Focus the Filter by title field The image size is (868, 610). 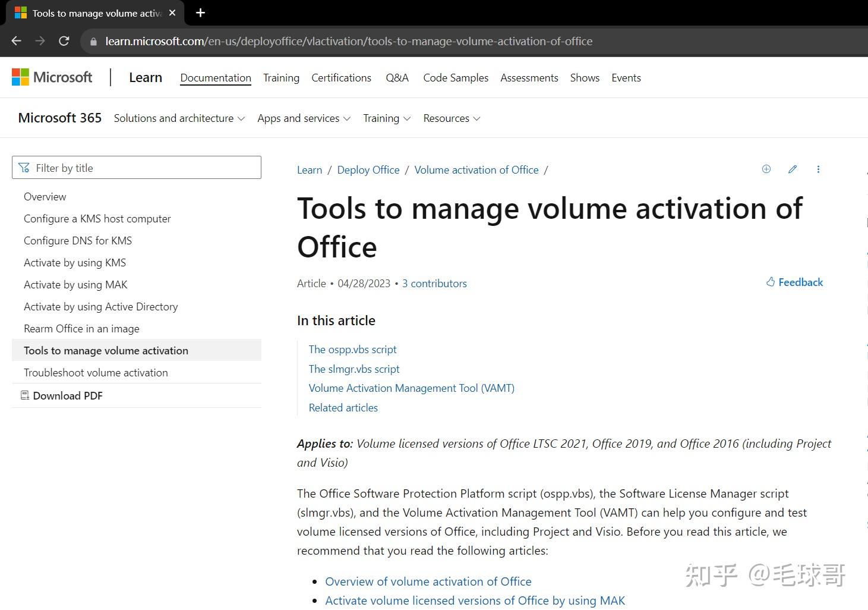pos(137,168)
